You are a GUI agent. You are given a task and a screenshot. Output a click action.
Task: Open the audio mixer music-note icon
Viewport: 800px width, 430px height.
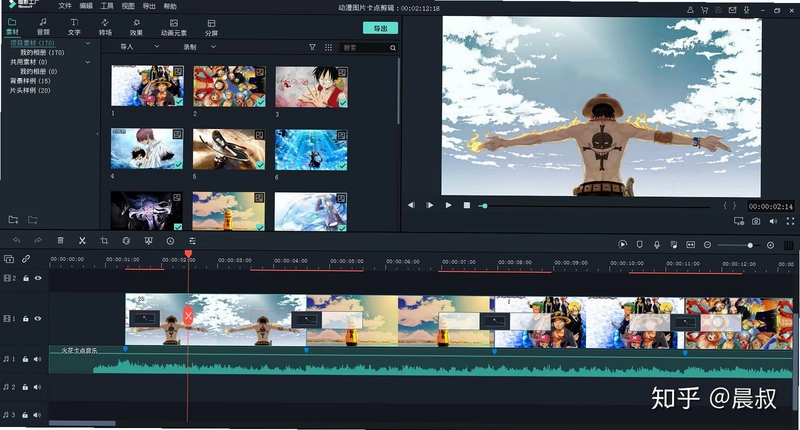(673, 245)
